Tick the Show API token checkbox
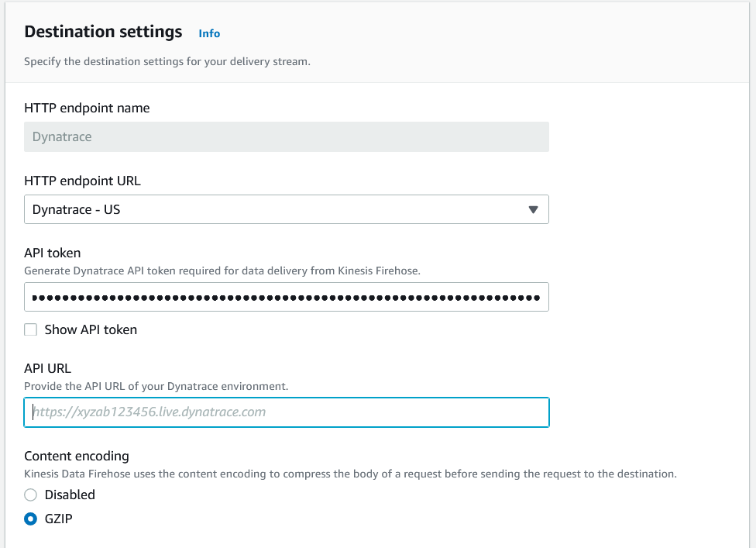 tap(31, 329)
